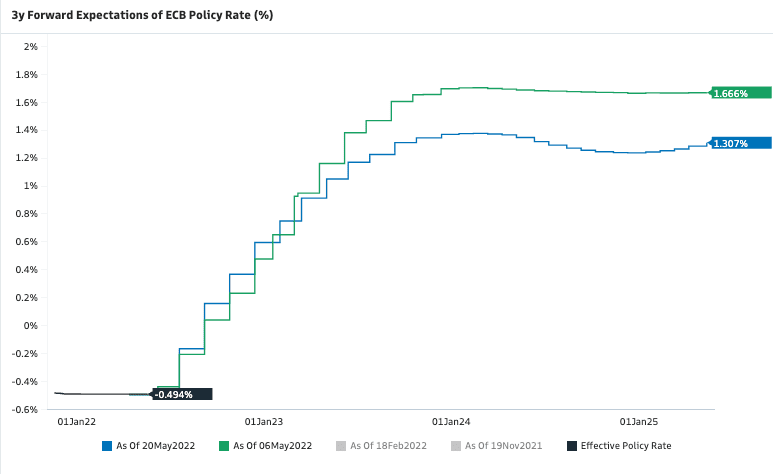Click the grey swatch beside 'As Of 18Feb2022'
773x474 pixels.
tap(341, 446)
